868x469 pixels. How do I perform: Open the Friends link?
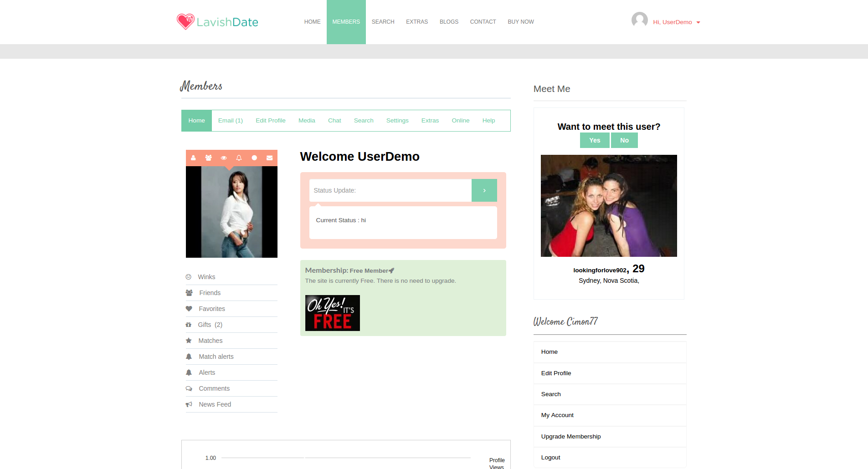tap(210, 293)
